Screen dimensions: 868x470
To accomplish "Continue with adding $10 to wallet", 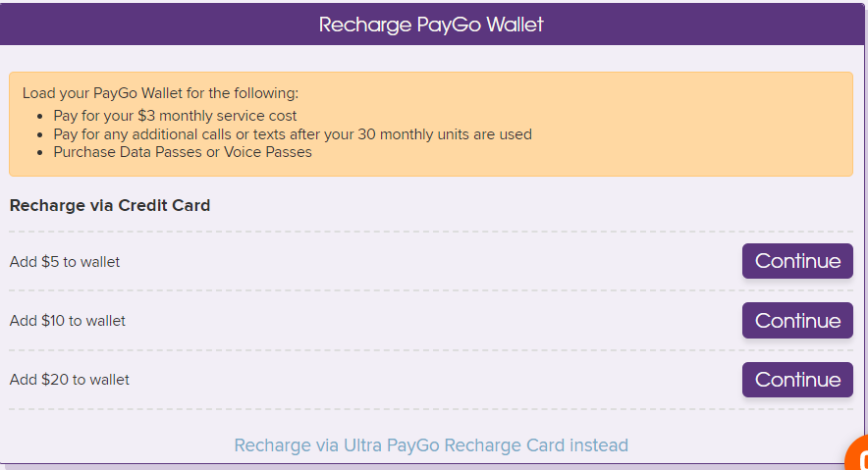I will coord(797,320).
